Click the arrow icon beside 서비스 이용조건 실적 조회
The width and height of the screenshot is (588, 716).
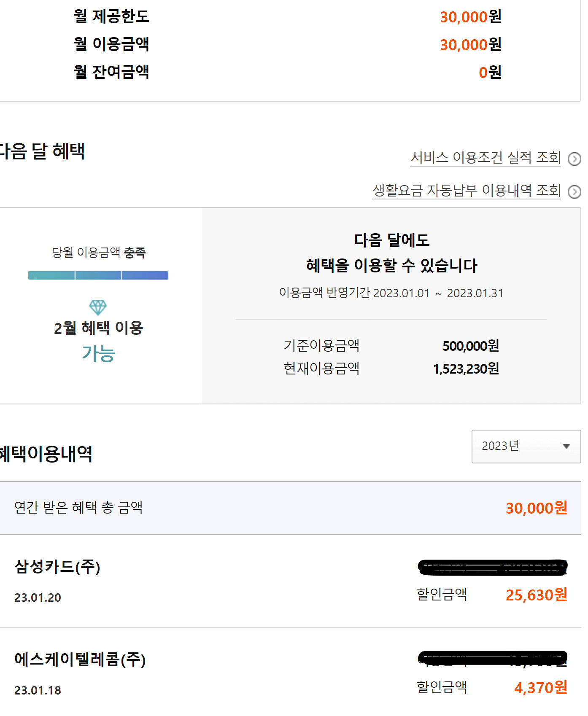(x=575, y=159)
